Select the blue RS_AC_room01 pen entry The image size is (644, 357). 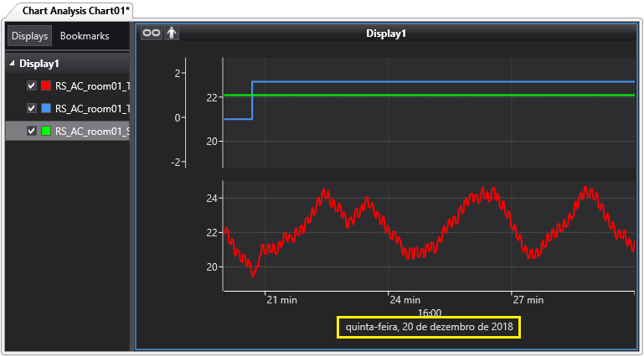(x=91, y=108)
